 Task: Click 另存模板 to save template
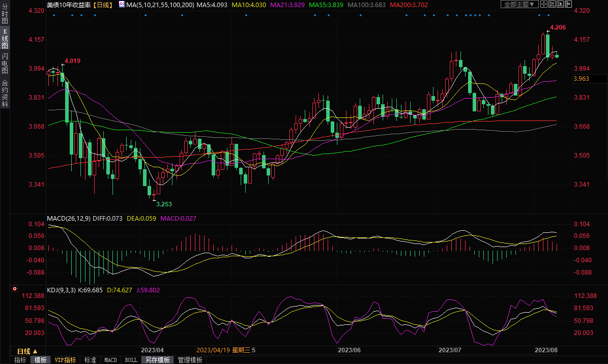click(157, 360)
